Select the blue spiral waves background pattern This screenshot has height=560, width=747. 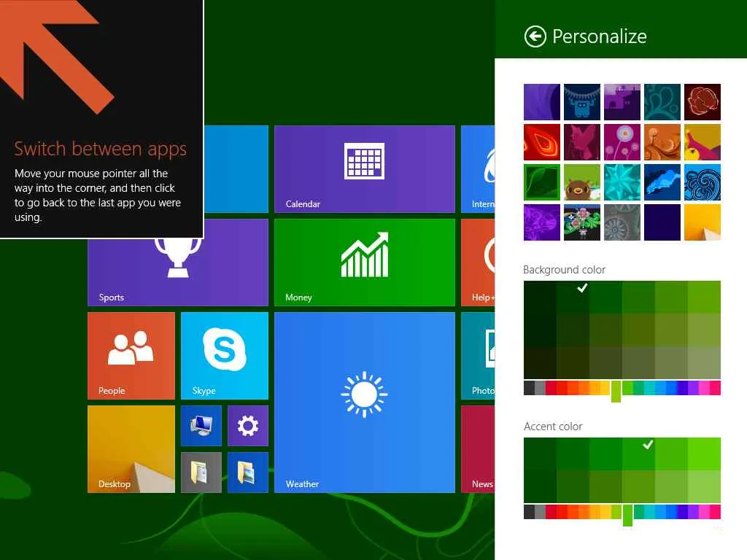[x=703, y=182]
